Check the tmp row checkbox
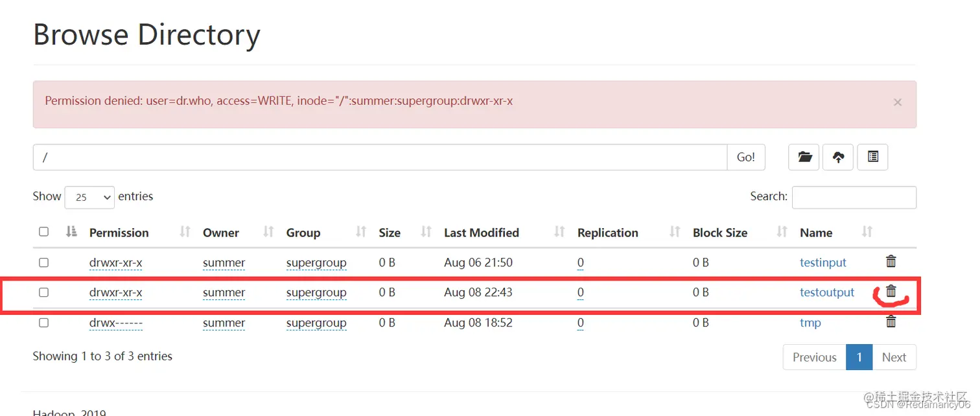 [x=43, y=322]
